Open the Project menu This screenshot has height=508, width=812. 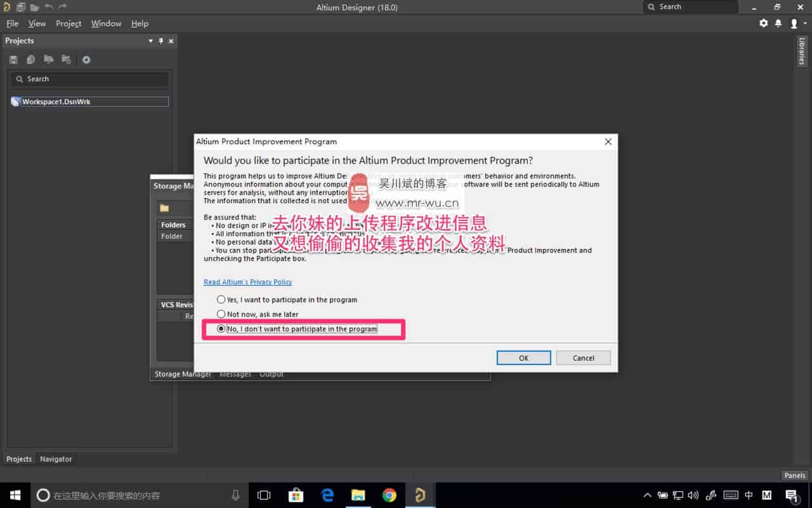click(x=68, y=23)
